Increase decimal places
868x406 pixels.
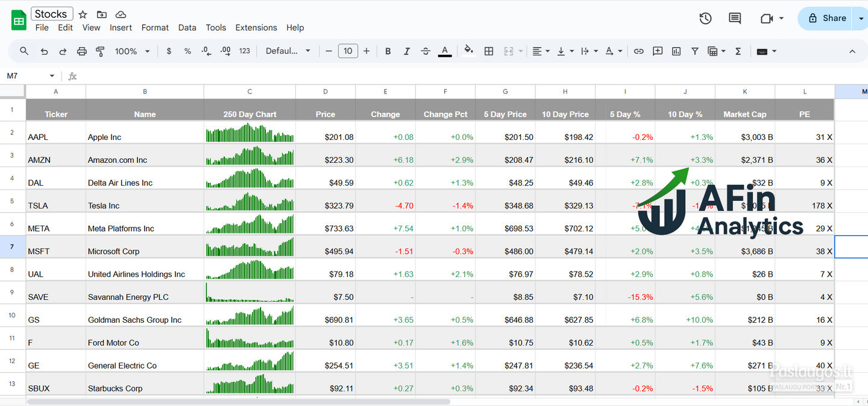[x=225, y=51]
